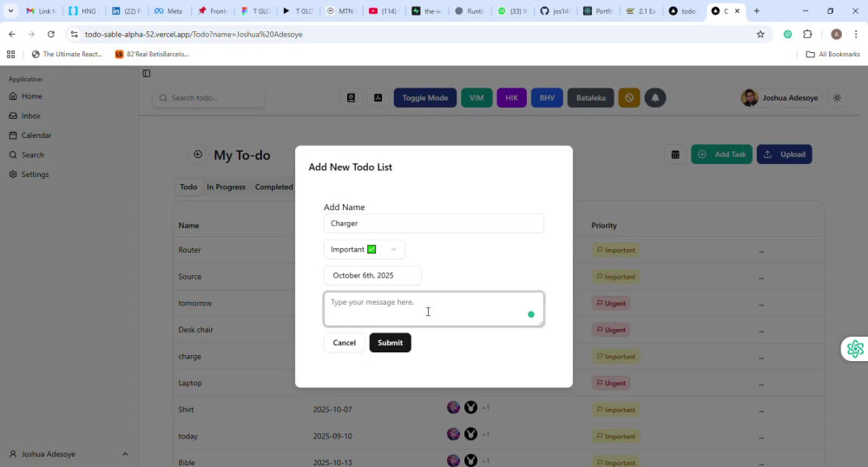Open the October 6th, 2025 date picker
The height and width of the screenshot is (467, 868).
(372, 275)
